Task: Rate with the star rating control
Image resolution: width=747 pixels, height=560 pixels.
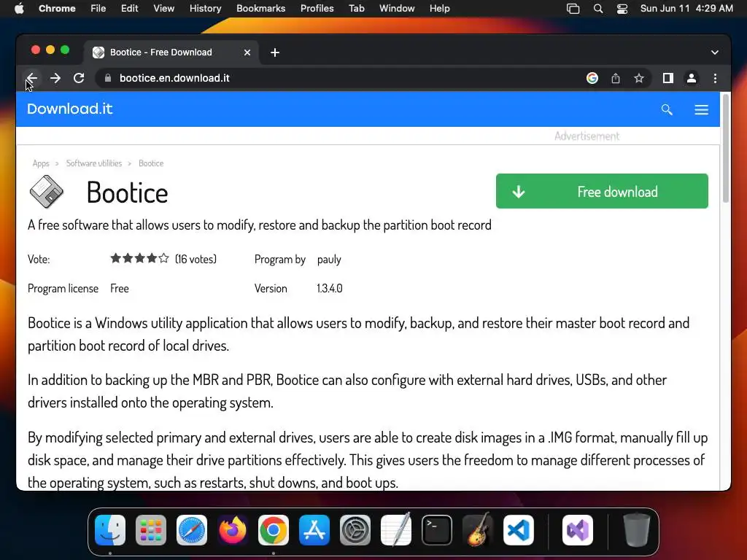Action: (139, 259)
